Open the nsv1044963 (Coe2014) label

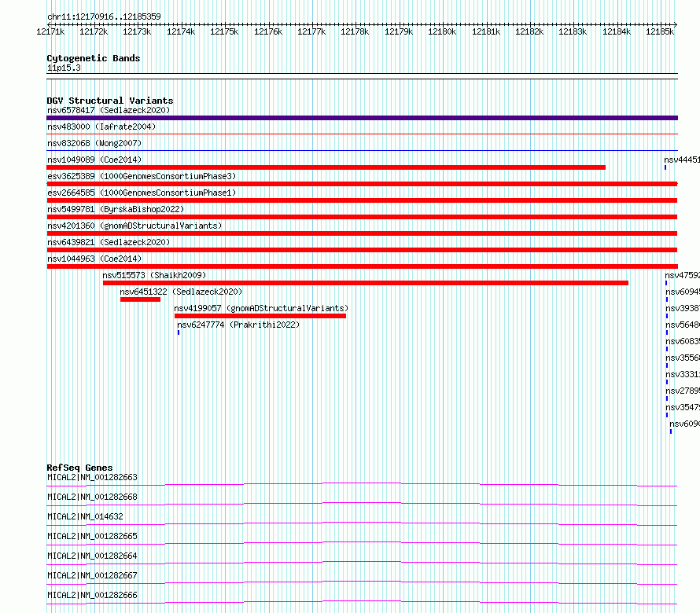[x=94, y=259]
